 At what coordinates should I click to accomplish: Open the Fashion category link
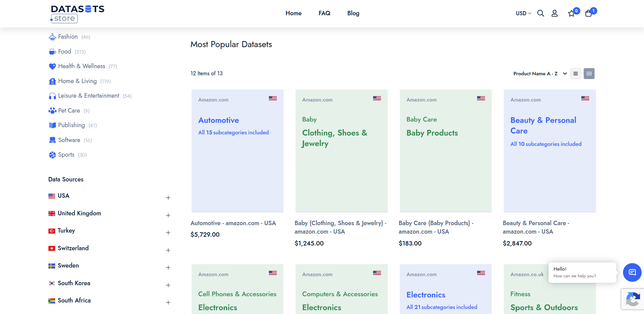click(x=68, y=37)
